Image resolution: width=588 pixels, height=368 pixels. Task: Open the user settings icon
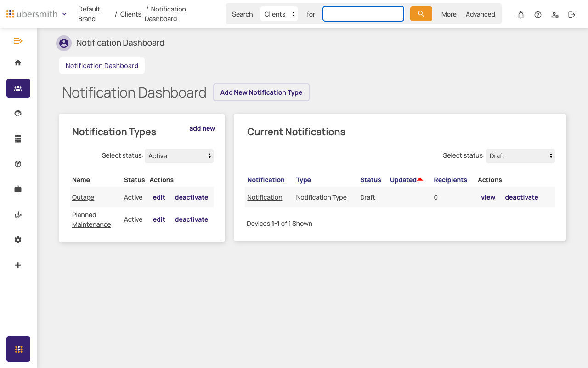(555, 15)
